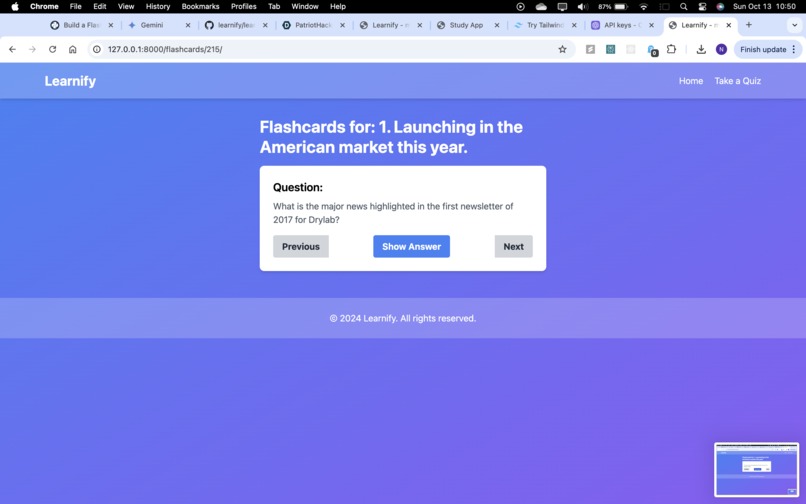Click the Show Answer button
806x504 pixels.
coord(411,246)
